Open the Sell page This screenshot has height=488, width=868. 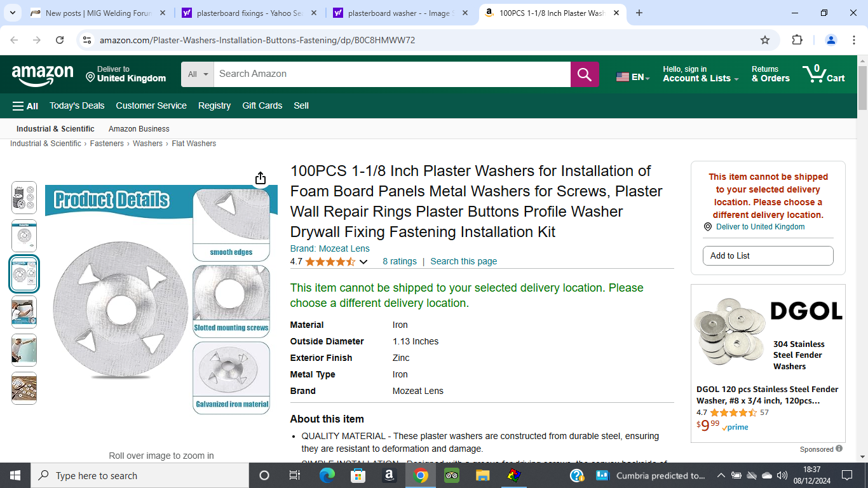click(x=301, y=105)
